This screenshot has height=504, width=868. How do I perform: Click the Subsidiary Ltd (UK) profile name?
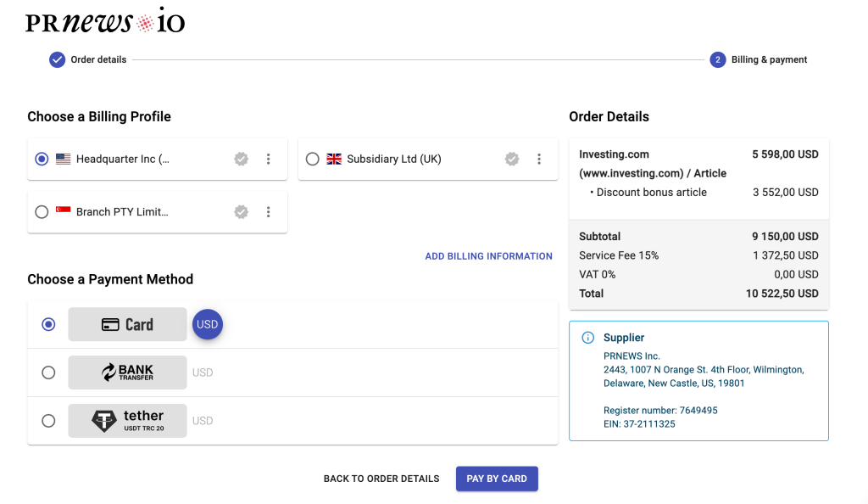pos(394,159)
